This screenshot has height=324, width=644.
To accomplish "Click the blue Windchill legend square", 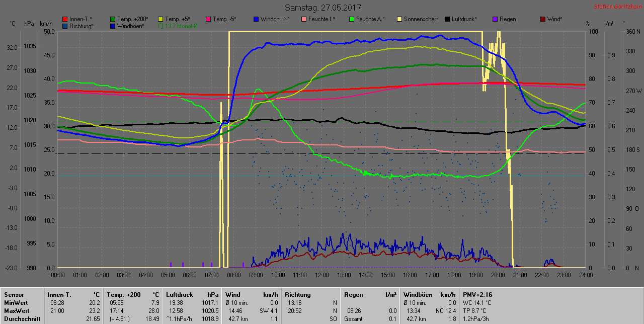I will pos(256,20).
